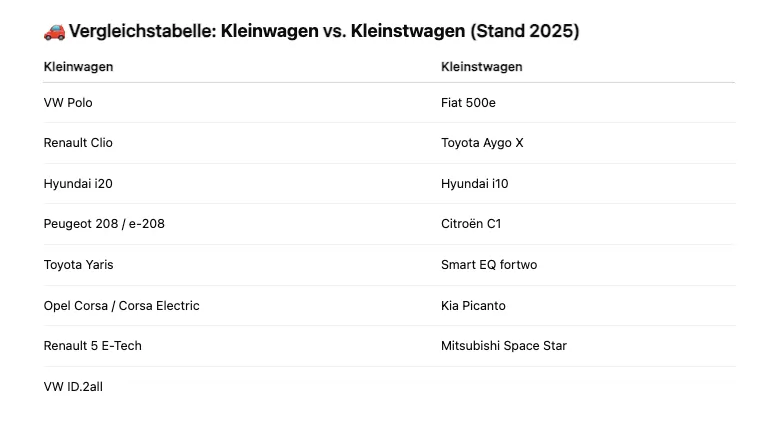Click the Kia Picanto entry
This screenshot has width=757, height=428.
point(473,306)
